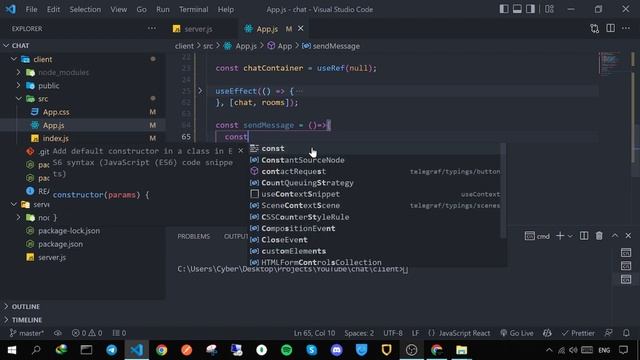Change UTF-8 encoding setting
This screenshot has height=360, width=640.
pos(393,333)
